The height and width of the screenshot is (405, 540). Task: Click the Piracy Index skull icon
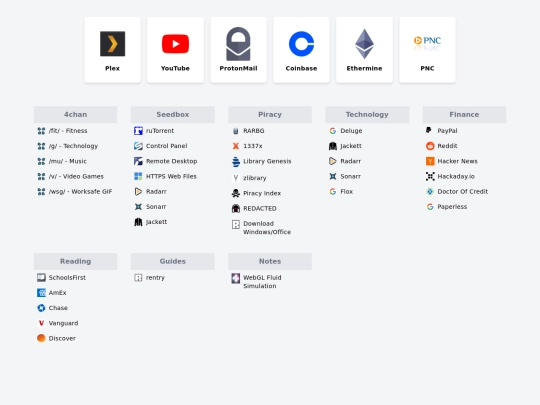(x=236, y=193)
